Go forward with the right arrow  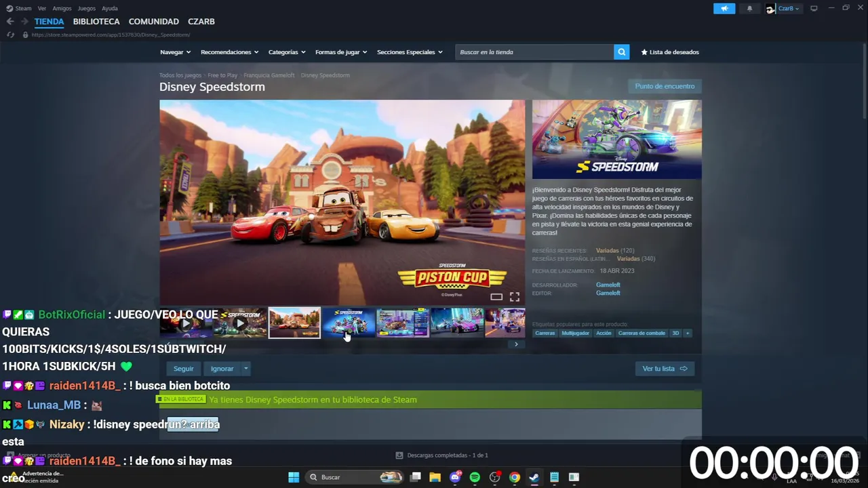click(x=24, y=22)
